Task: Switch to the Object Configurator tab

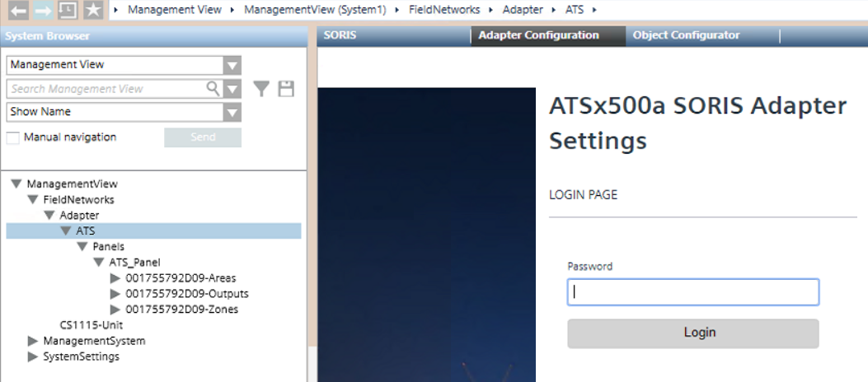Action: [686, 35]
